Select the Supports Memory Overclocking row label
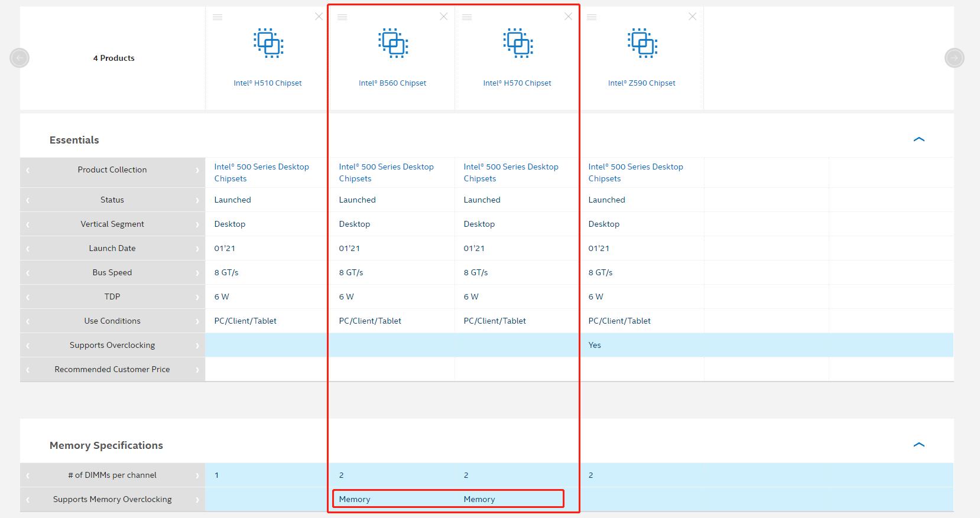 tap(112, 499)
